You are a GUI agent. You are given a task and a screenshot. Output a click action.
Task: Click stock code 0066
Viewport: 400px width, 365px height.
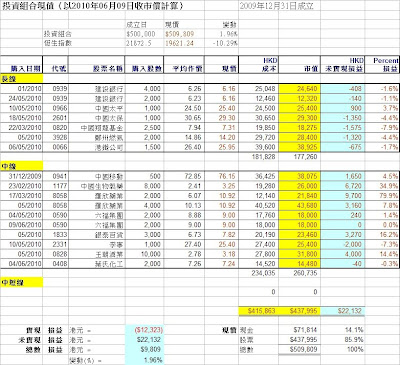click(60, 147)
